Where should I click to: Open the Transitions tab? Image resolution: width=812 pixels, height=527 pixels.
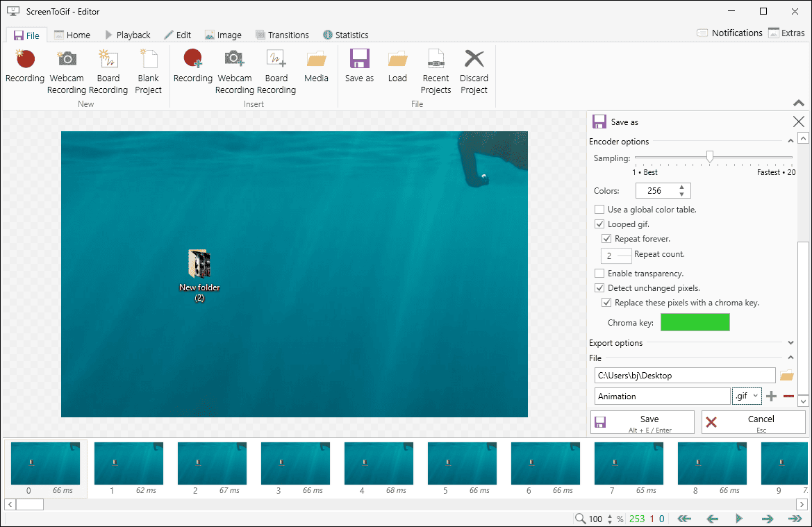click(282, 35)
